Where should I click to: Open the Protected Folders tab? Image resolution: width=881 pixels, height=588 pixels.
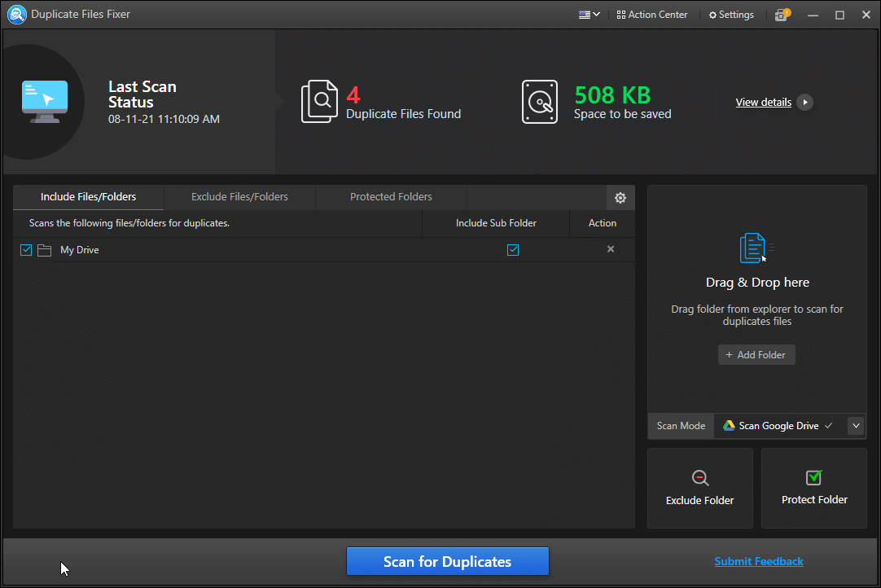click(x=391, y=196)
